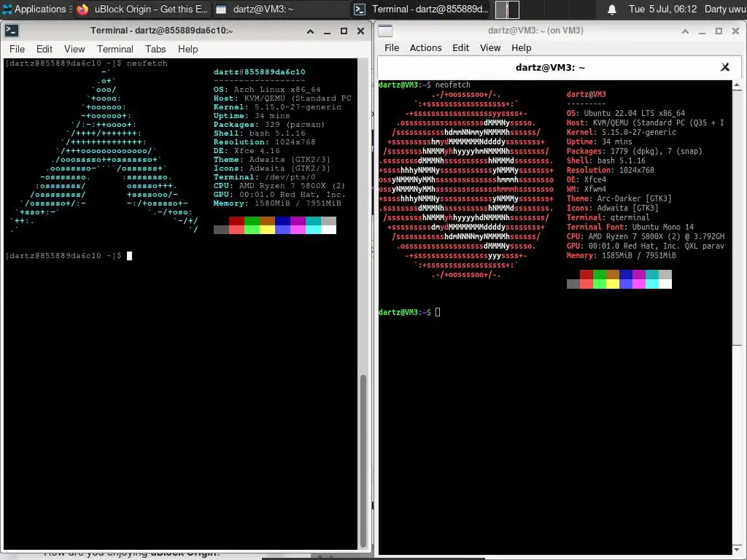This screenshot has height=560, width=747.
Task: Click the clock showing Tue 5 Jul, 06:12
Action: click(662, 9)
